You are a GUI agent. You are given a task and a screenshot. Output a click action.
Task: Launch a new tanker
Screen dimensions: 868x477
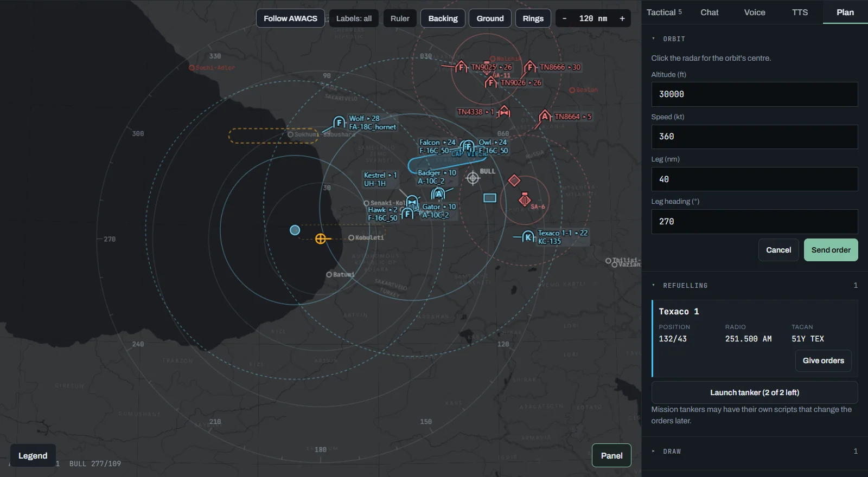[x=755, y=392]
